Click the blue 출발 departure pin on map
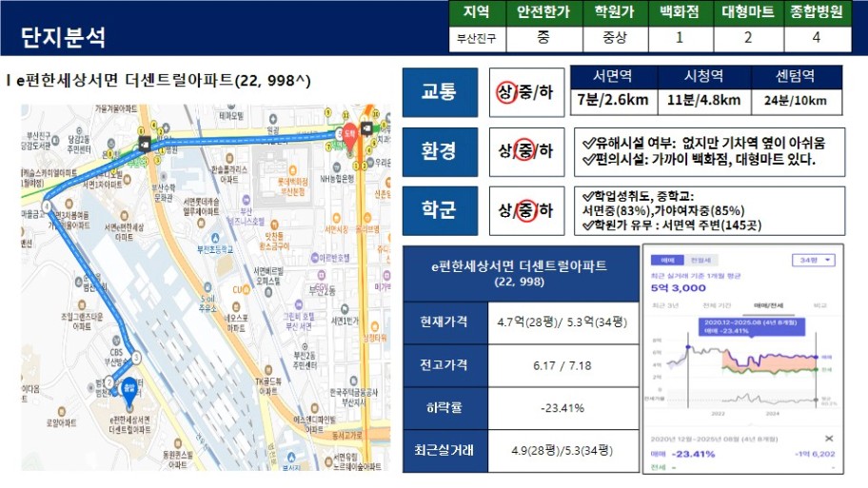Image resolution: width=868 pixels, height=488 pixels. click(x=129, y=392)
